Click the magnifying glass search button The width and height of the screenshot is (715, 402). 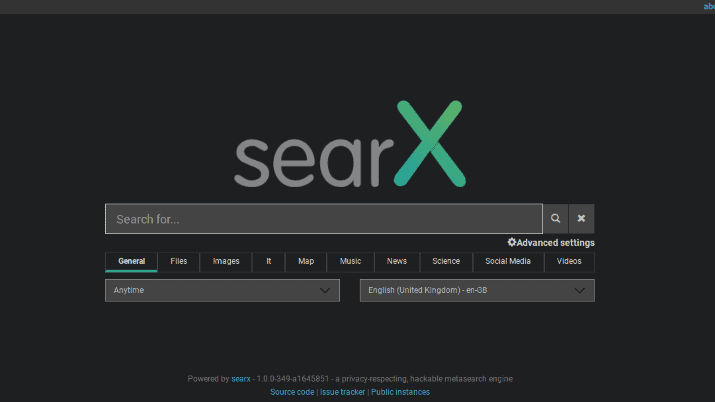click(x=555, y=219)
